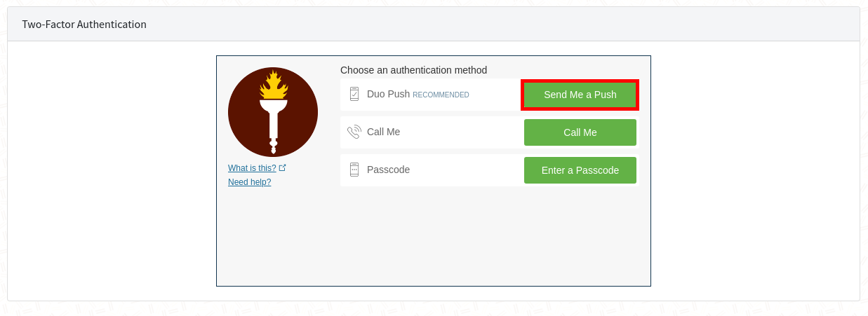Click the RECOMMENDED tag next to Duo Push

point(441,95)
